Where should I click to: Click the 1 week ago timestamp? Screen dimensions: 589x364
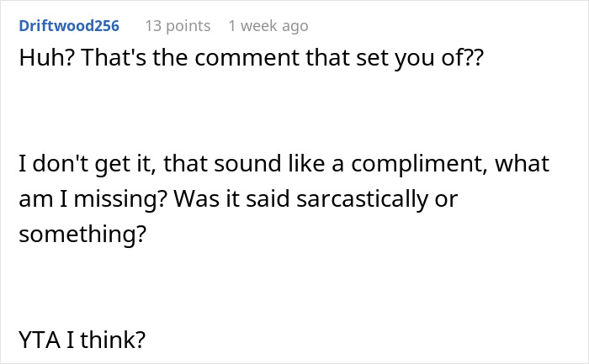click(268, 26)
